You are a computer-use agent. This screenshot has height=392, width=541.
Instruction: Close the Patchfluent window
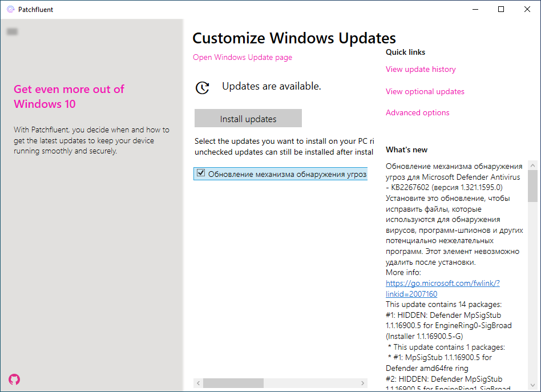pos(527,9)
